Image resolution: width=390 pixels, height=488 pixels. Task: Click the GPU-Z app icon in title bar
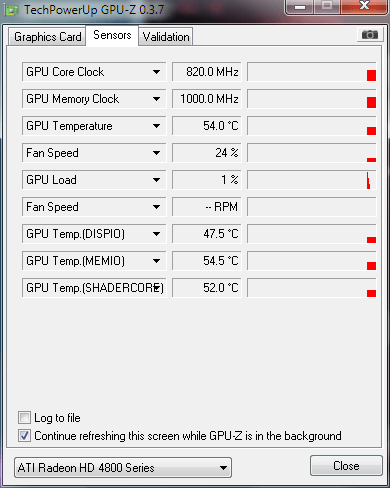[12, 11]
